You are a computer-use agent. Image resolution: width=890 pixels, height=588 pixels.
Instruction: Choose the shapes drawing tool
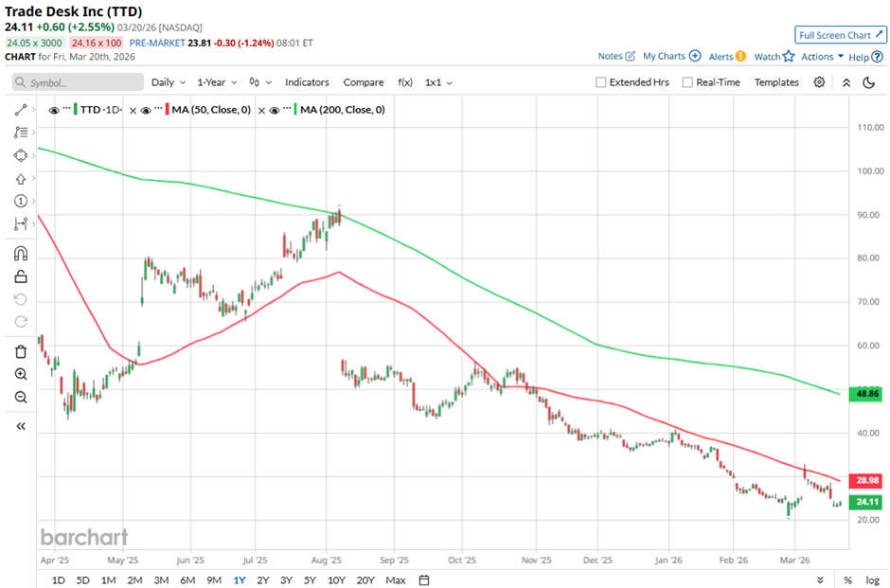coord(21,155)
